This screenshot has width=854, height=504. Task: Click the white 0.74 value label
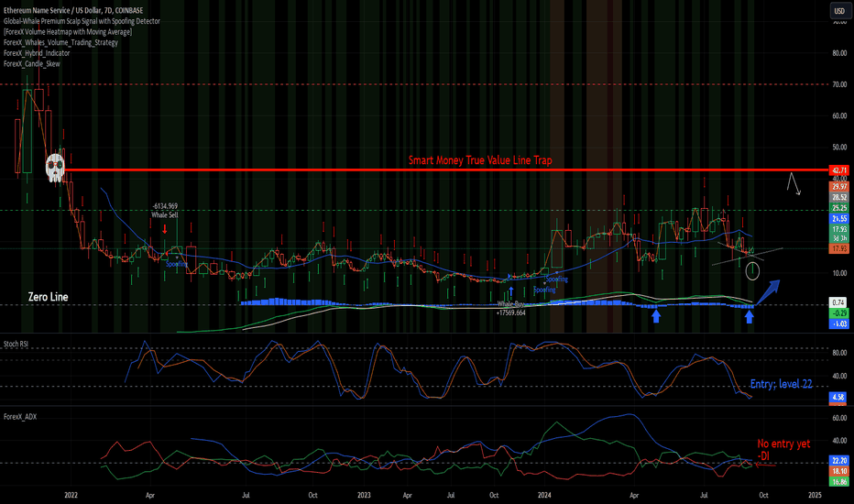838,302
